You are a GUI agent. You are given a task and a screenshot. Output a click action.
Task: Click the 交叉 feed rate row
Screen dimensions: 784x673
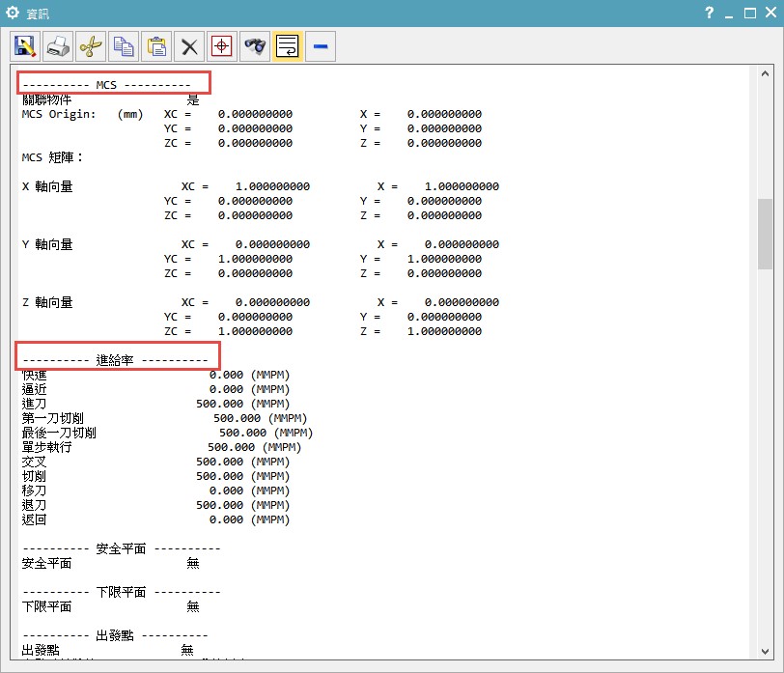(x=155, y=462)
